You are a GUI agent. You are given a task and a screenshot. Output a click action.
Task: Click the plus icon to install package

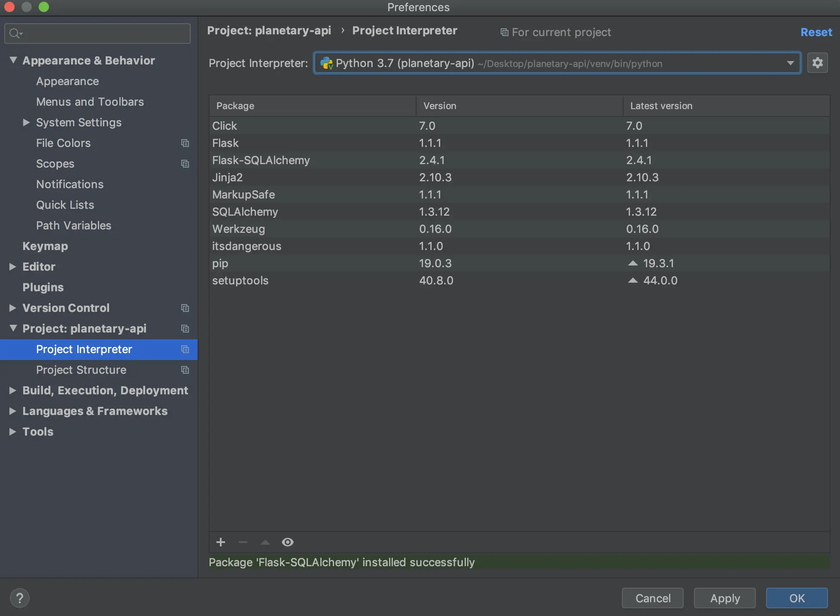tap(221, 542)
